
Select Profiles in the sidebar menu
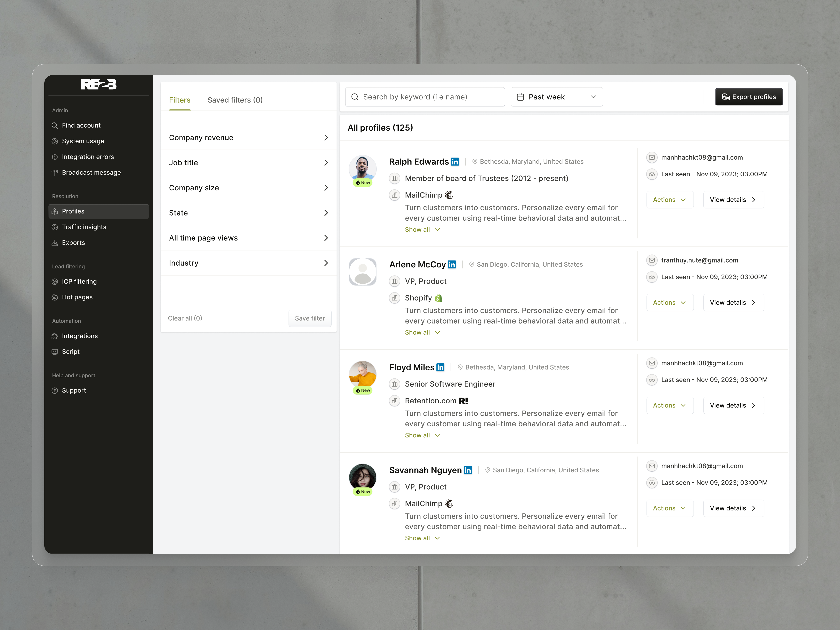pos(73,211)
